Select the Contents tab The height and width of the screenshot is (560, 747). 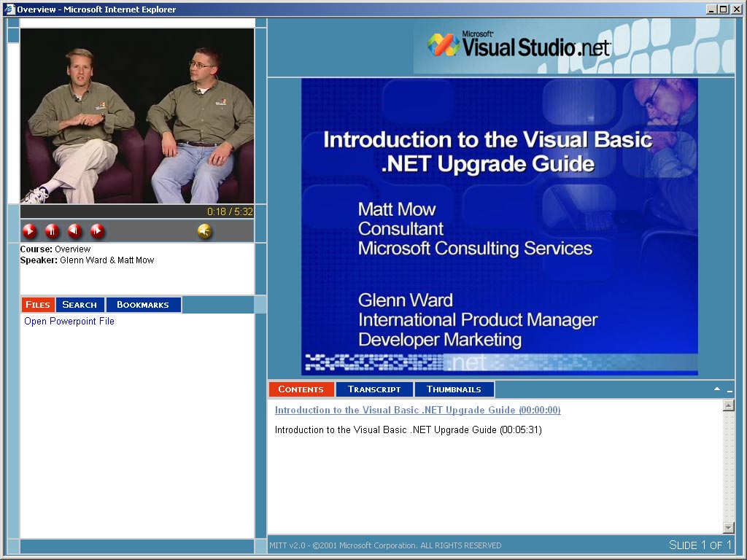pyautogui.click(x=301, y=389)
